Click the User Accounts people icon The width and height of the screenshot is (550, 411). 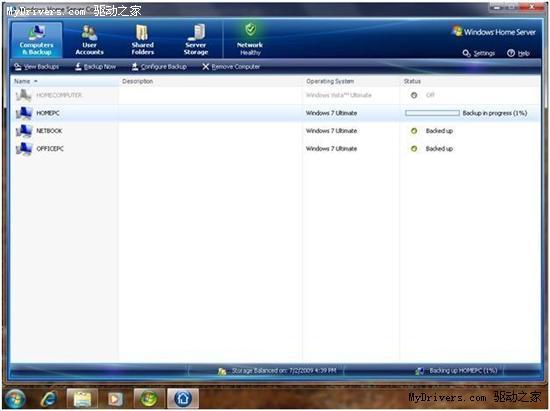click(x=89, y=32)
